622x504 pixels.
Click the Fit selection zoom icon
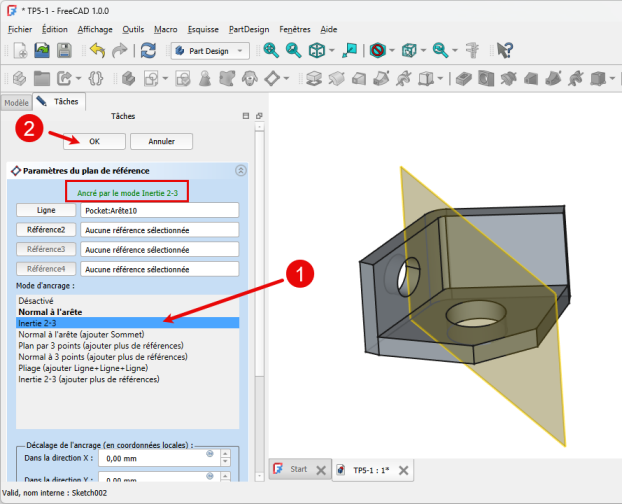tap(293, 50)
